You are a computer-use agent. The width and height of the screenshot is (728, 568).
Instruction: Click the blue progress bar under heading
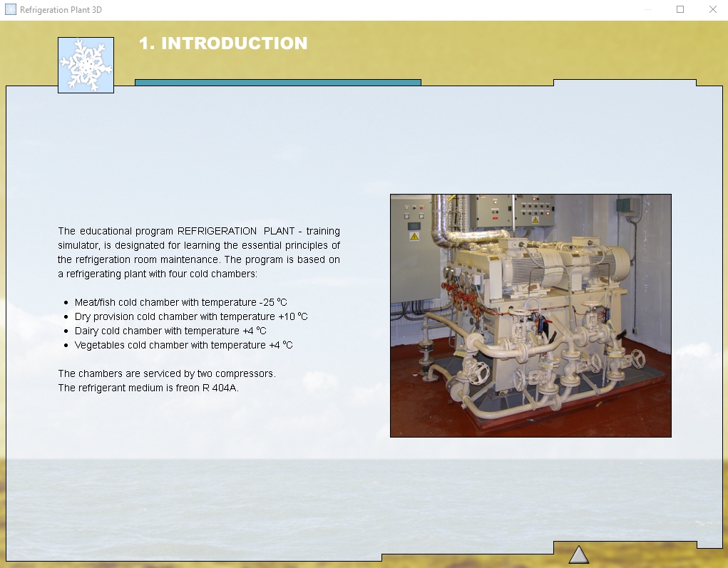tap(278, 83)
